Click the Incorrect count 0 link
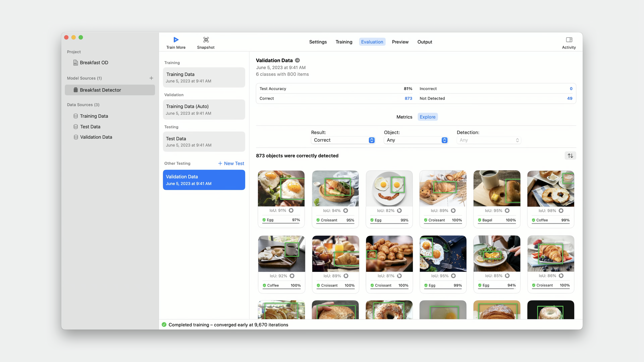644x362 pixels. (571, 89)
